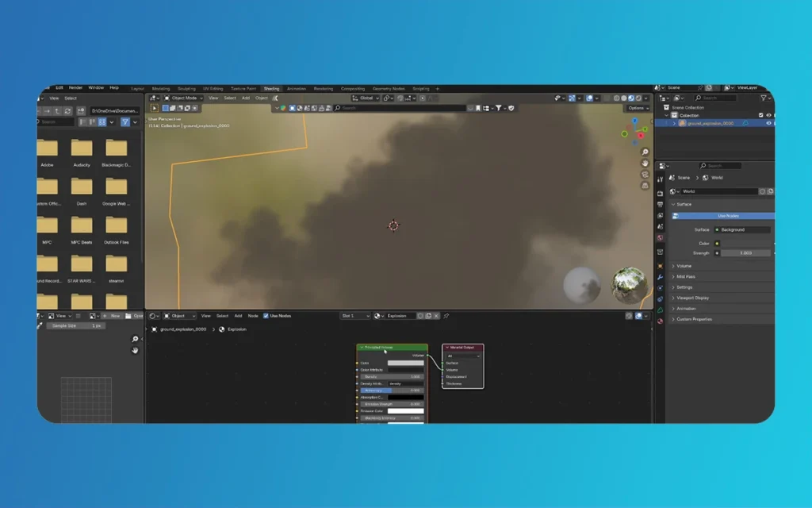Open the Render menu
This screenshot has height=508, width=812.
75,87
